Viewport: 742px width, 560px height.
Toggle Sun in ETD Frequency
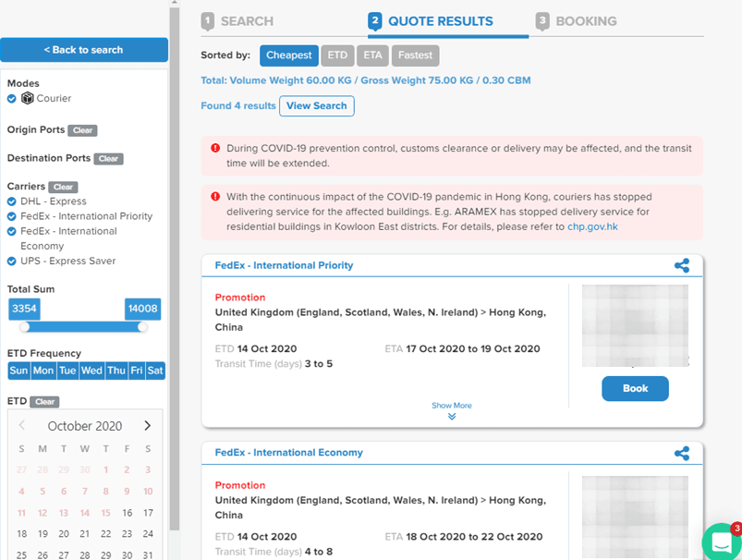(x=18, y=371)
